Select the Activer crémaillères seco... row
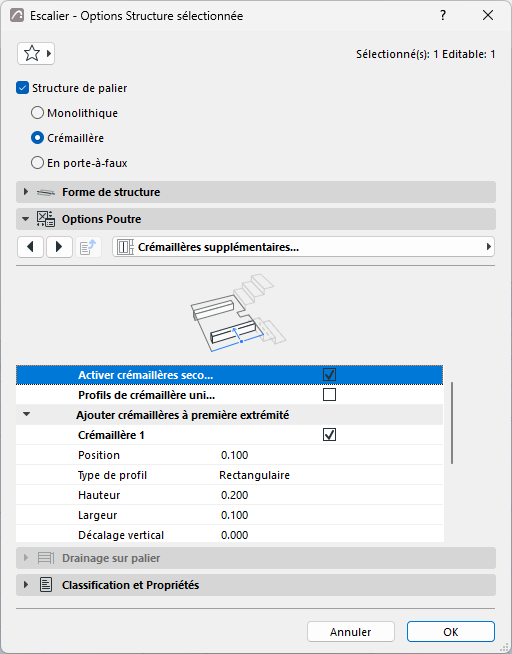 (229, 375)
